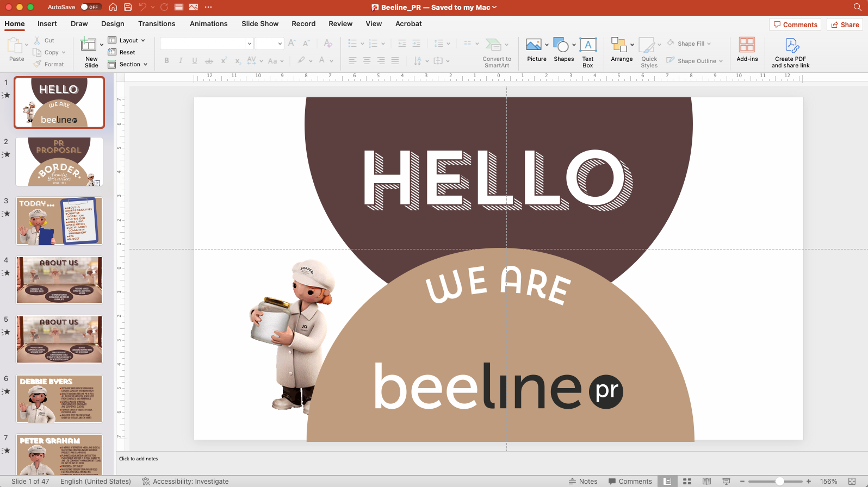The width and height of the screenshot is (868, 487).
Task: Click the fit slide to window icon
Action: click(852, 482)
